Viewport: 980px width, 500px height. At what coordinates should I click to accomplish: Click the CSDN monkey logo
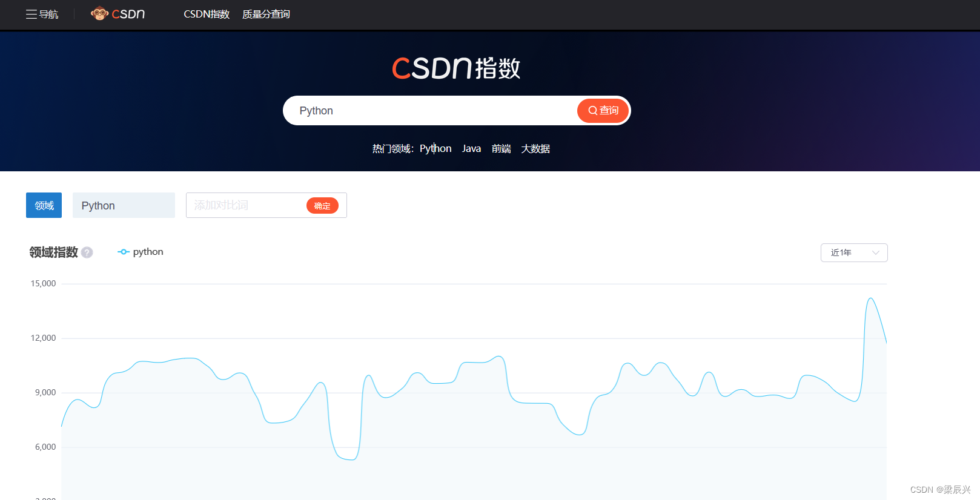click(x=118, y=13)
